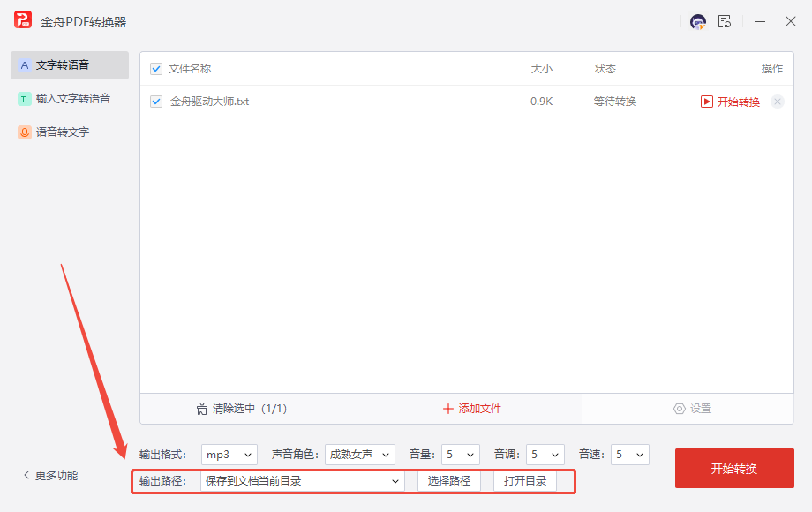The height and width of the screenshot is (512, 812).
Task: Click the 状态 column header
Action: click(605, 69)
